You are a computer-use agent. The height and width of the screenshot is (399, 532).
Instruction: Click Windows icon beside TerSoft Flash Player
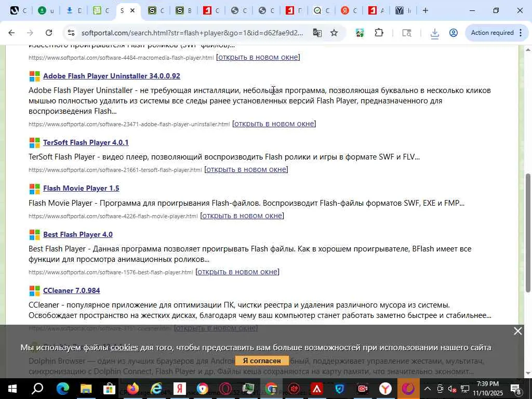pyautogui.click(x=35, y=143)
